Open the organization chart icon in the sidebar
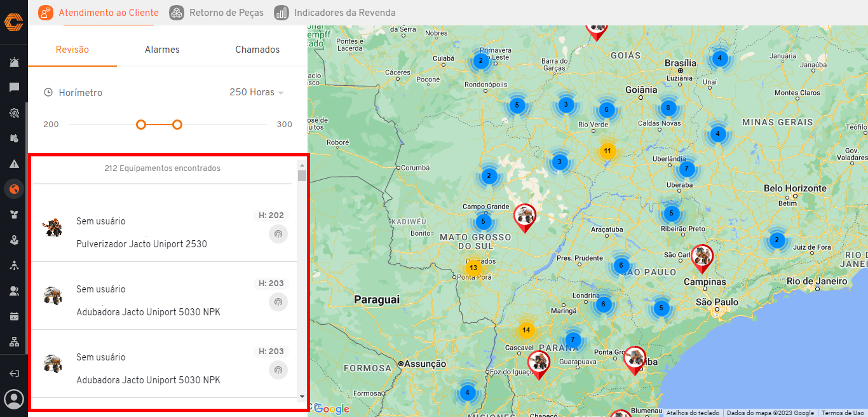 pyautogui.click(x=14, y=342)
